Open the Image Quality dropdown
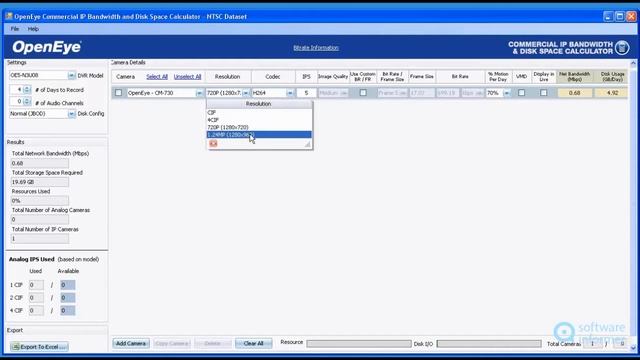 [x=344, y=93]
